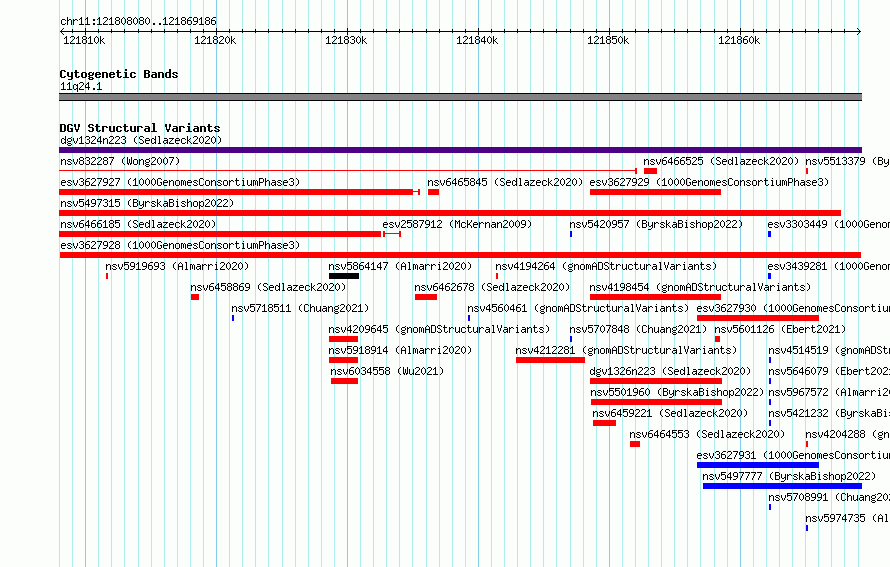Click the nsv6459221 (Sedlazeck2020) label

click(x=670, y=413)
